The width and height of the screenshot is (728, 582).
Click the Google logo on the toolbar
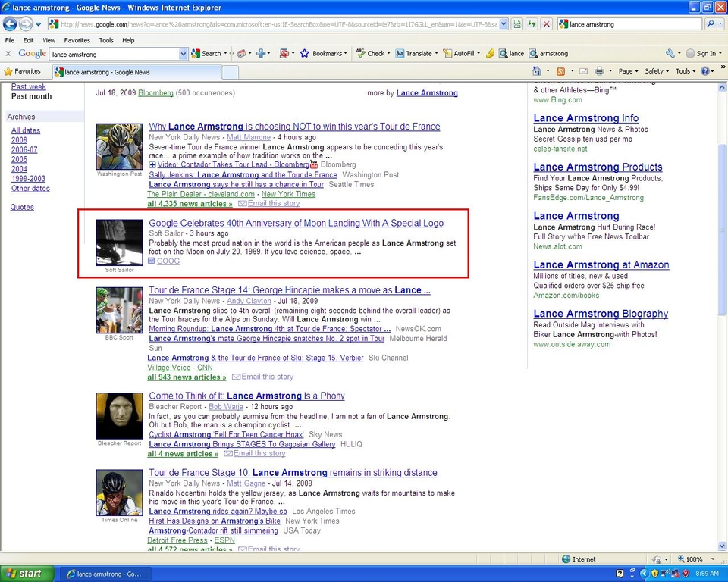tap(32, 53)
